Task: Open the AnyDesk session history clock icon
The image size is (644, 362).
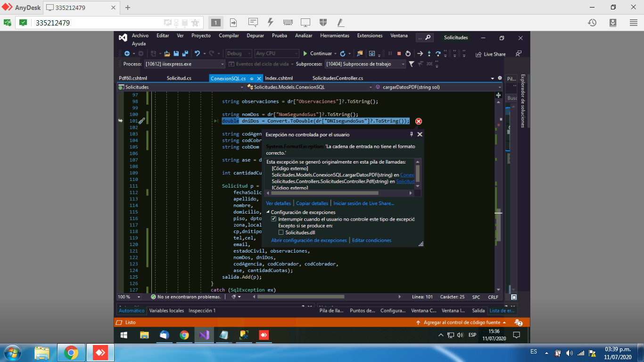Action: click(x=592, y=23)
